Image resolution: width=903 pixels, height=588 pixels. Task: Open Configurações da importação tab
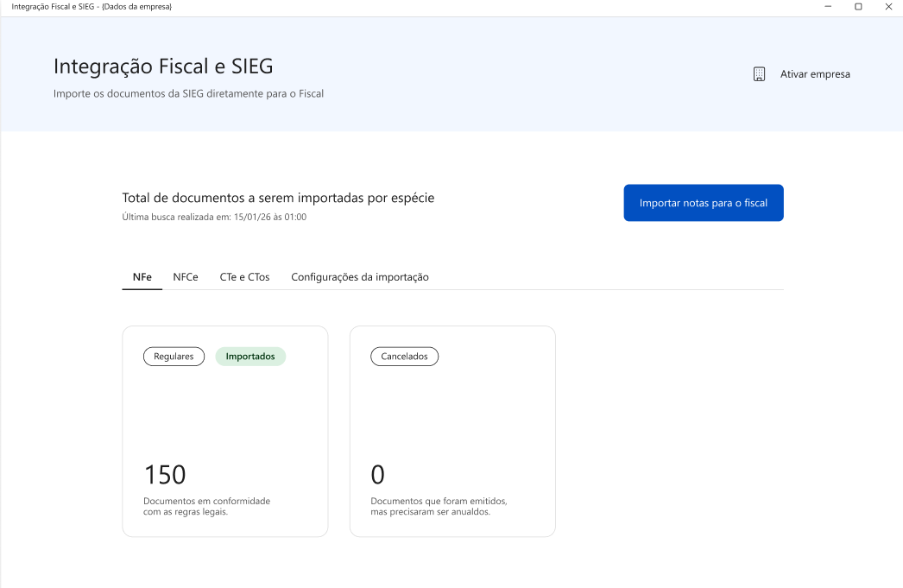point(360,277)
